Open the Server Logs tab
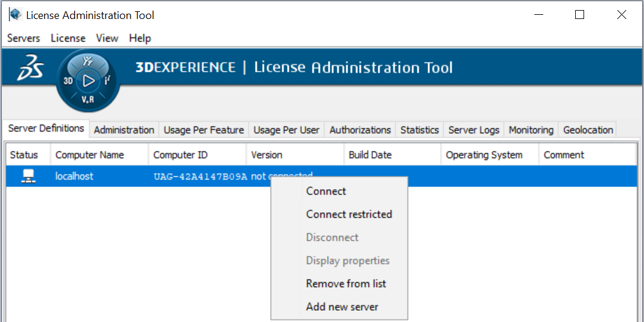The height and width of the screenshot is (322, 644). point(474,130)
